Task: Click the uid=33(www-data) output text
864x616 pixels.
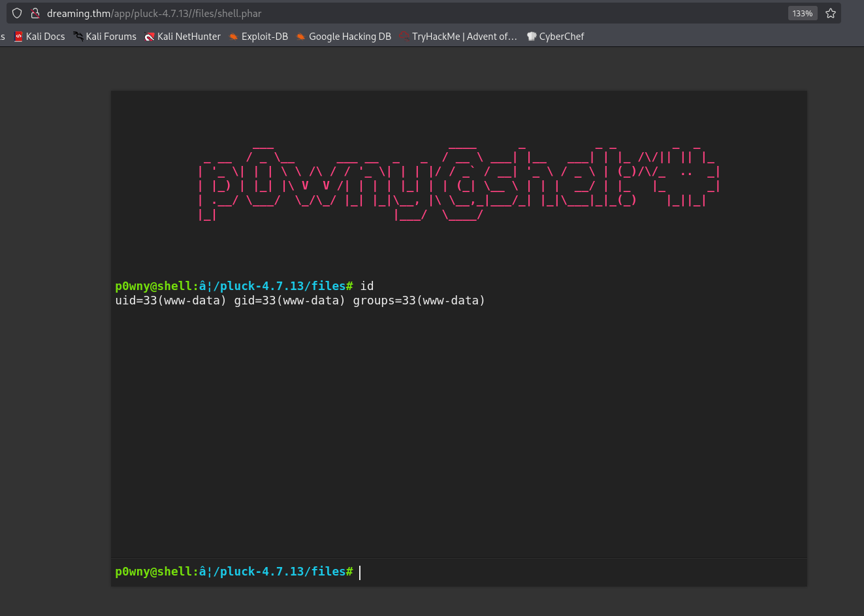Action: [x=299, y=300]
